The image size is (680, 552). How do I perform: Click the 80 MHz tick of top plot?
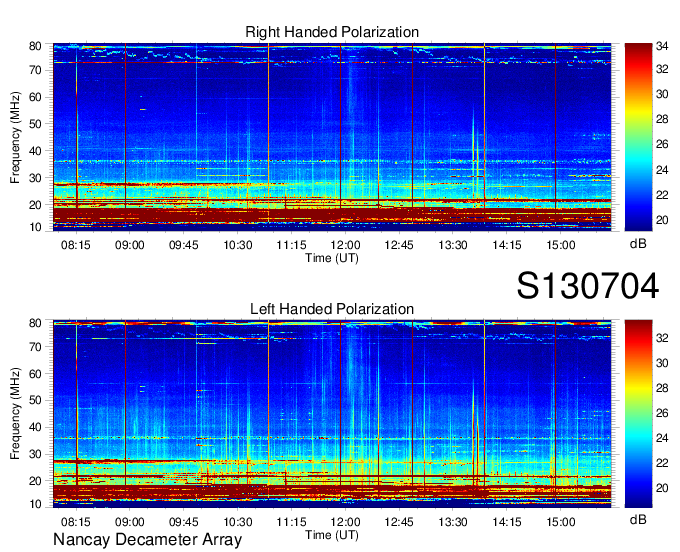(x=35, y=46)
